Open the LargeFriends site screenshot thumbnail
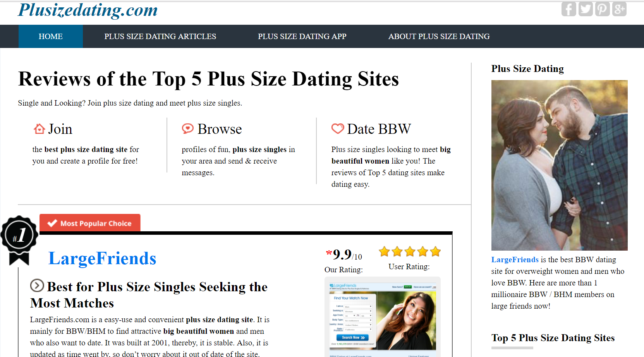 click(382, 316)
